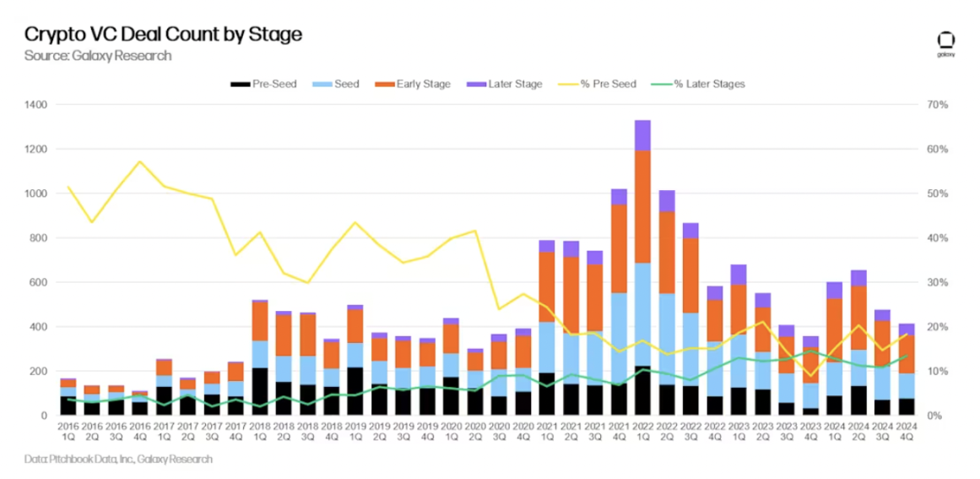Image resolution: width=980 pixels, height=479 pixels.
Task: Click the 2016 1Q x-axis label
Action: click(x=68, y=433)
